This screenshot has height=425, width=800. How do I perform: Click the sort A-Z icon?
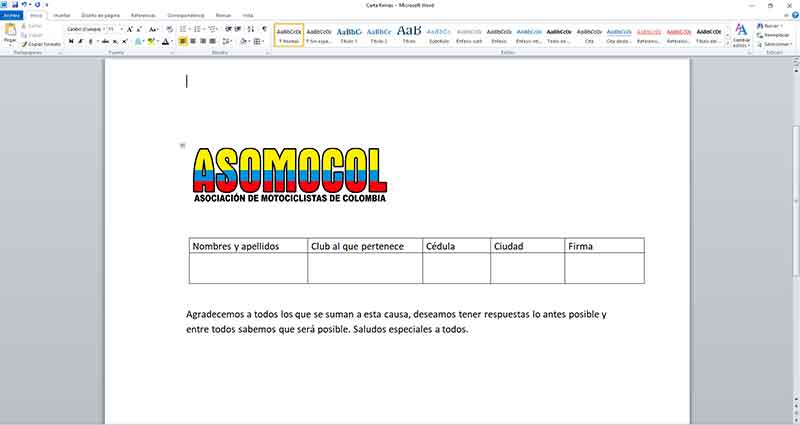[251, 30]
